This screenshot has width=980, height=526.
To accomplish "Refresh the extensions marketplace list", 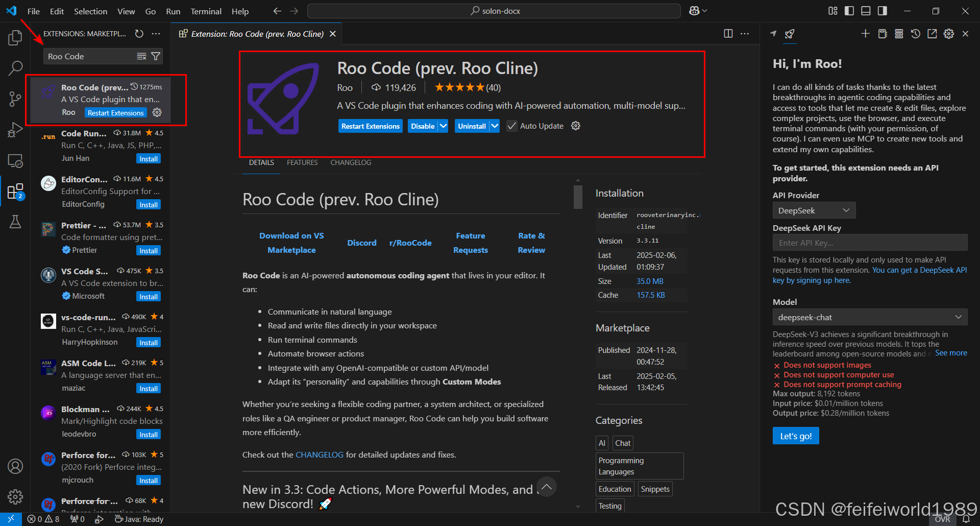I will tap(139, 34).
